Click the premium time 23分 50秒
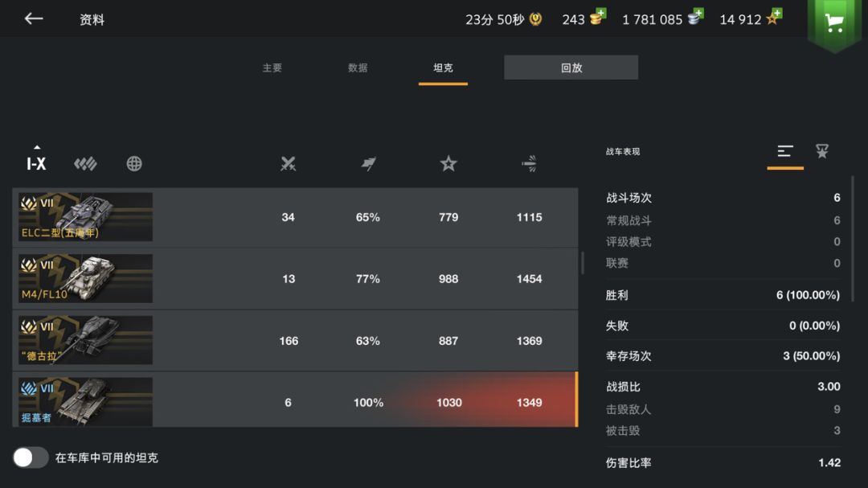This screenshot has height=488, width=868. [x=503, y=19]
